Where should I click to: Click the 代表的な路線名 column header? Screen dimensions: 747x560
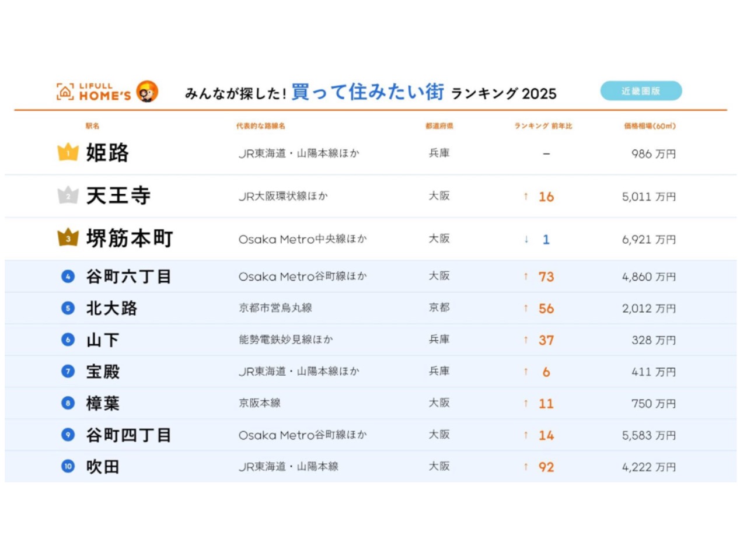coord(260,126)
